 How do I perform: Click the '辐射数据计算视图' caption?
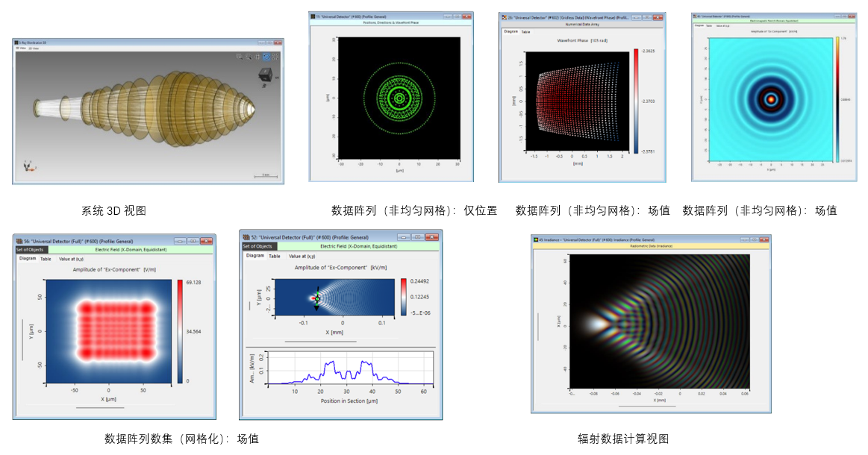click(x=623, y=439)
